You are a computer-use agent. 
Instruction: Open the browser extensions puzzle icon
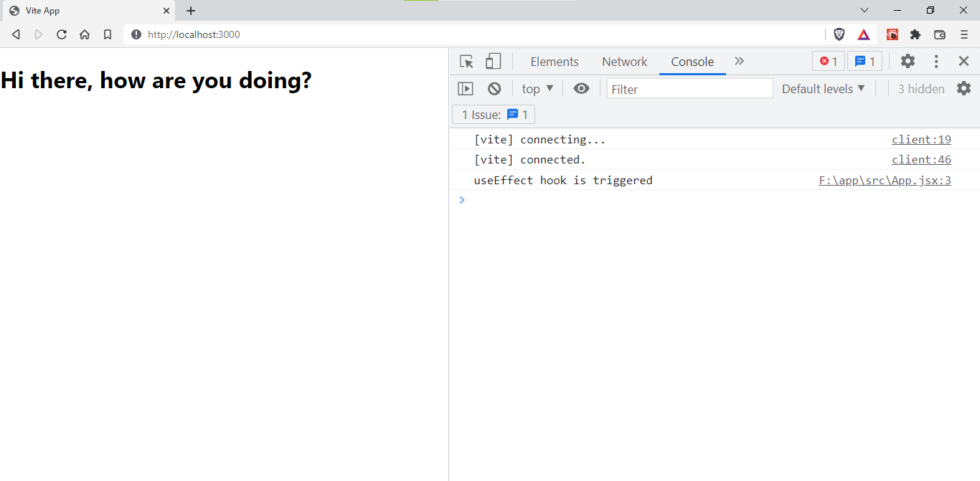pyautogui.click(x=915, y=34)
